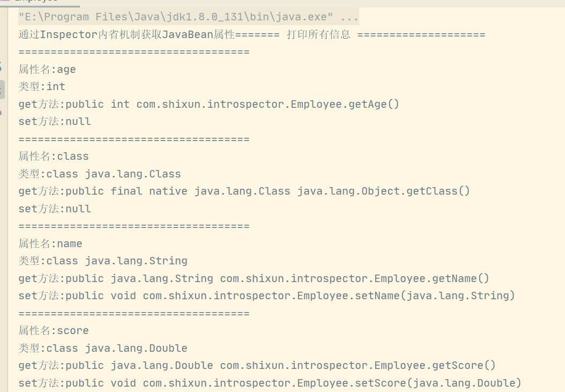Click the purple icon on the left edge
Screen dimensions: 565x392
point(1,113)
